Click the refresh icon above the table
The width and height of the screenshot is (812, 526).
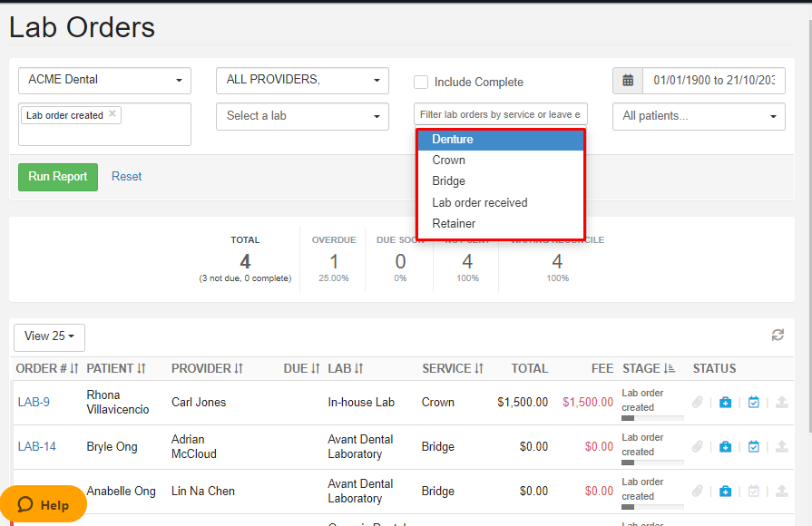click(x=778, y=336)
